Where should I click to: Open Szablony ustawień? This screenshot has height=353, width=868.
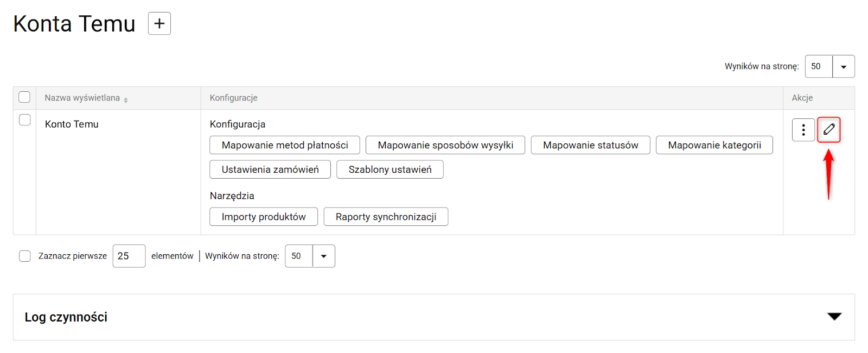point(390,169)
